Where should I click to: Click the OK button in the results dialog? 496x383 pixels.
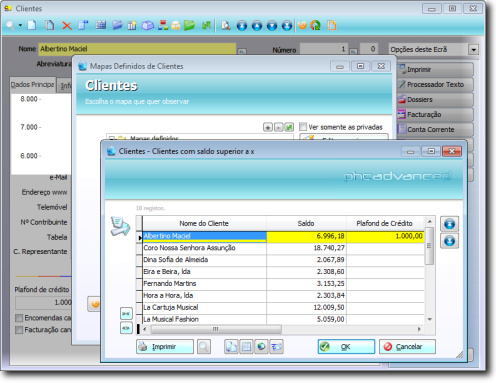click(346, 347)
